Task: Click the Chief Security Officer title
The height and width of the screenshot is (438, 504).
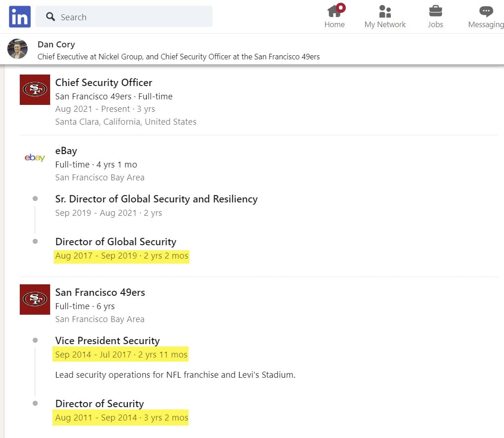Action: point(103,83)
